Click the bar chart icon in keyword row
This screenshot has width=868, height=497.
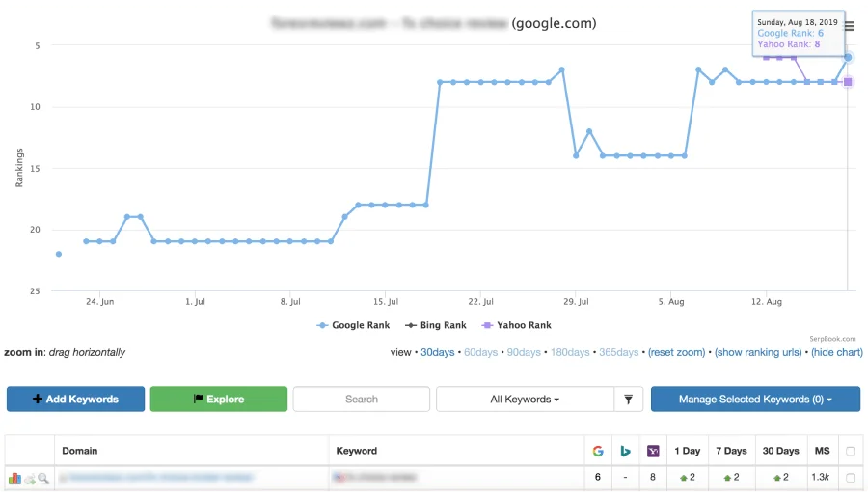pyautogui.click(x=14, y=478)
